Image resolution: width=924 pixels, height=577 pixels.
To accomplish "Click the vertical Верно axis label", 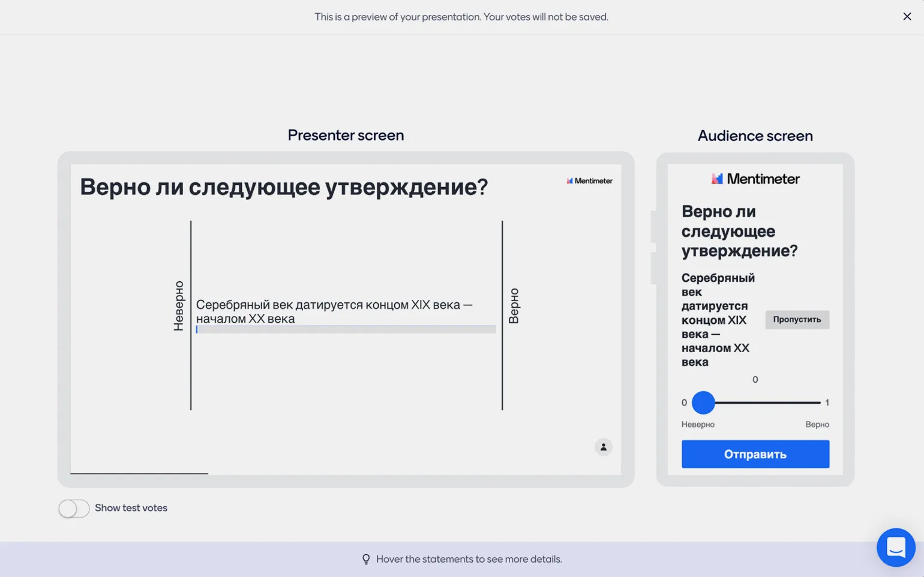I will coord(514,305).
